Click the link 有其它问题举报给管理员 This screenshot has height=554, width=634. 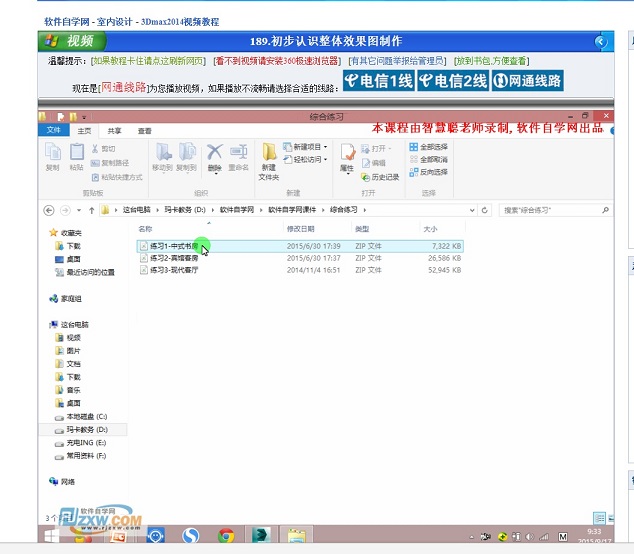pos(397,61)
